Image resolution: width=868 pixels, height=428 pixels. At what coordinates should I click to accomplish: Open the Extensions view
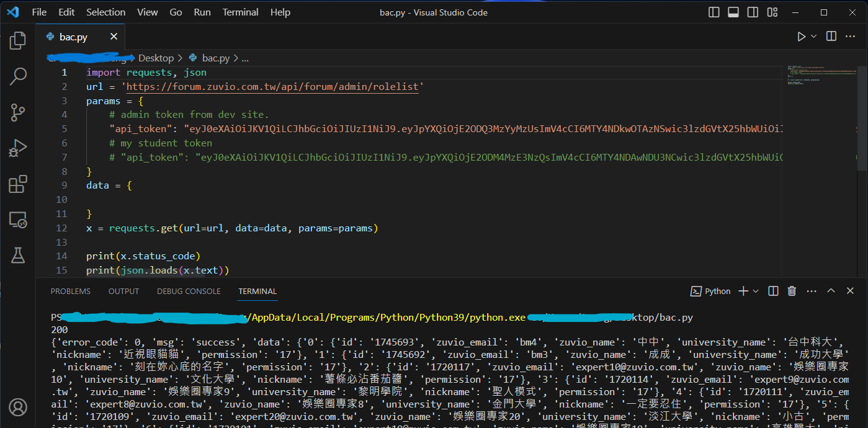pyautogui.click(x=18, y=184)
